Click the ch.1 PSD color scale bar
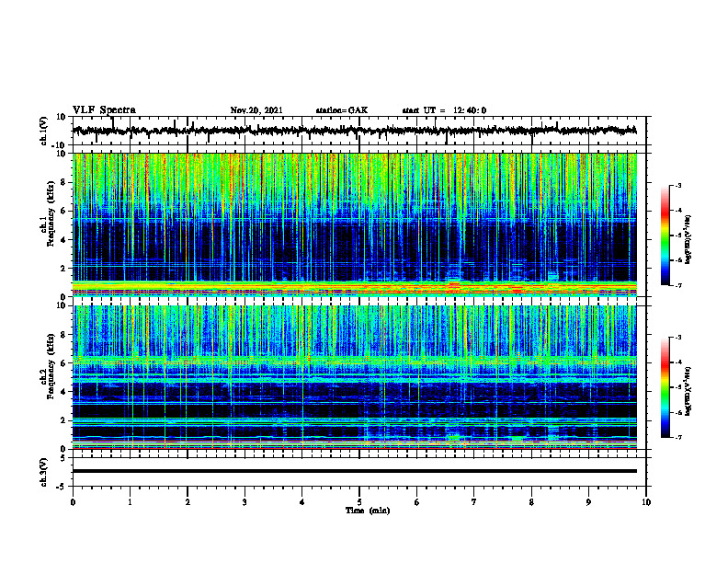This screenshot has height=563, width=728. (665, 236)
